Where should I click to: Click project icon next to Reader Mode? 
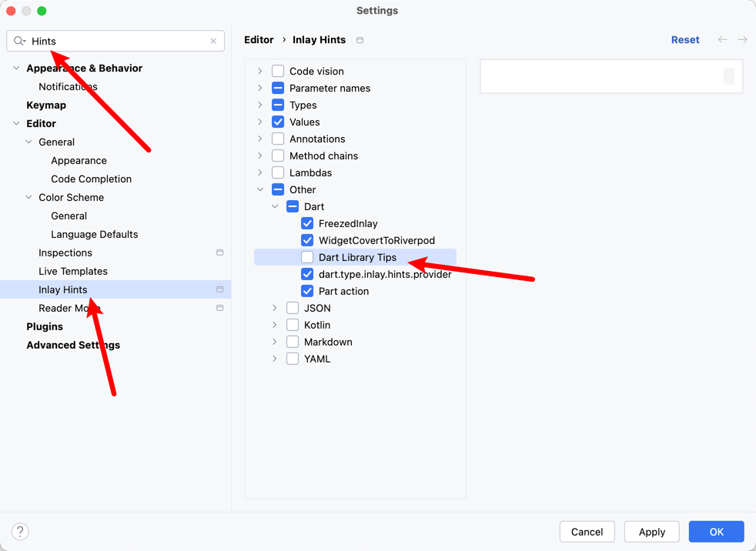coord(219,308)
